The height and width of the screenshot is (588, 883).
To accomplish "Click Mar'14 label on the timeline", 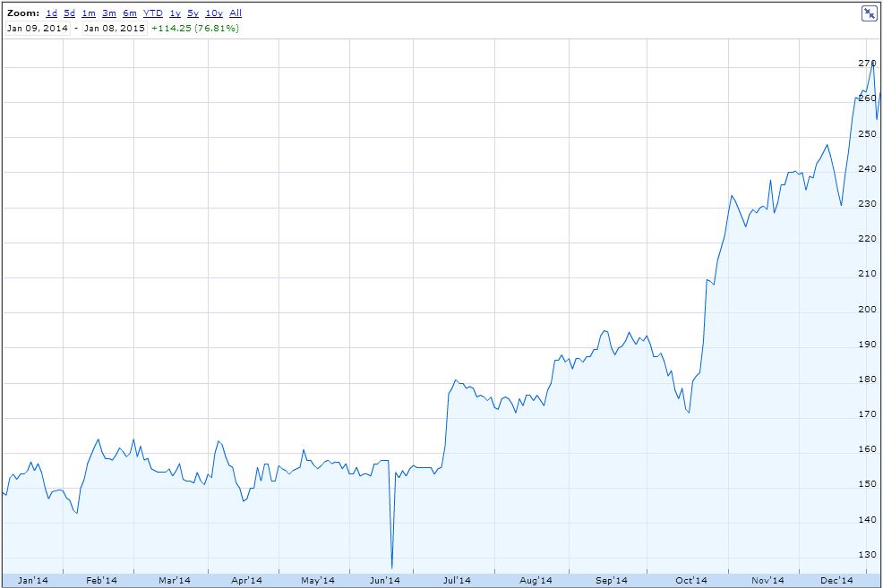I will tap(175, 581).
